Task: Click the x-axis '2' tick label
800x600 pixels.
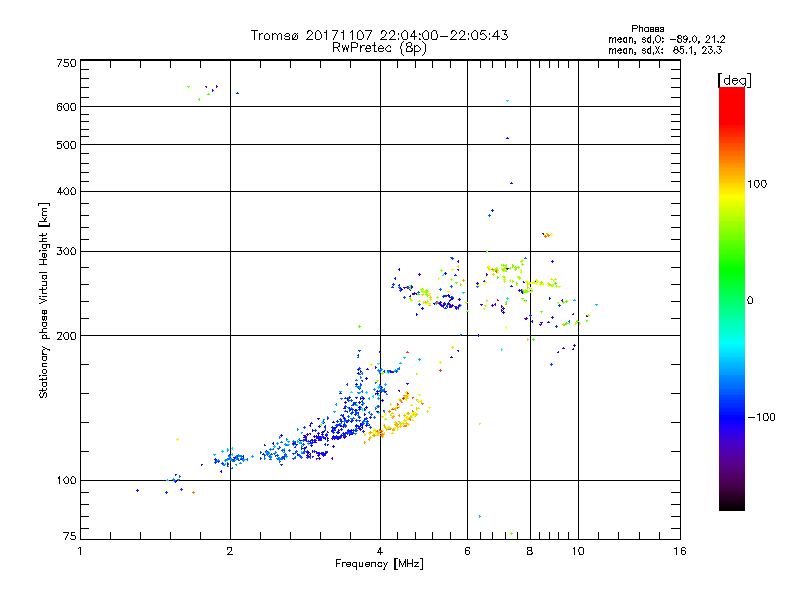Action: click(230, 552)
